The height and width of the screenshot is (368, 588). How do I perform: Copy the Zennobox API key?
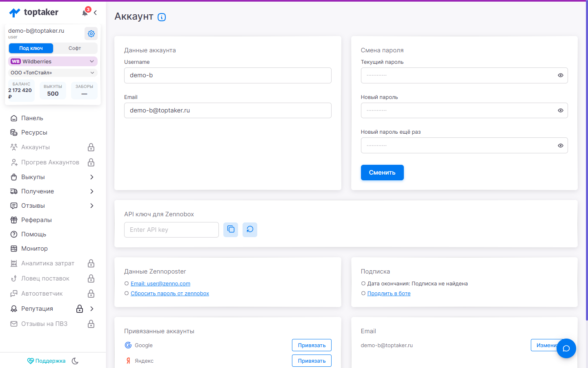(x=231, y=229)
